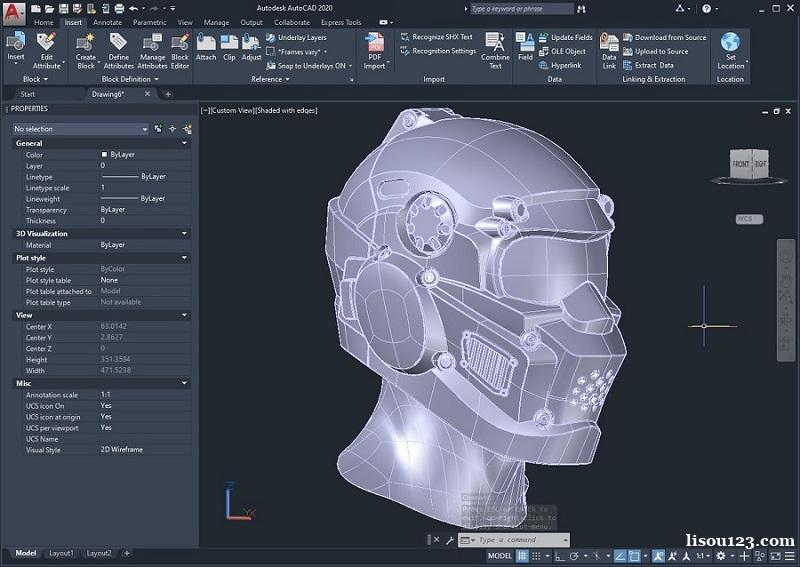Expand the Reference panel dropdown
This screenshot has height=567, width=800.
(x=270, y=79)
